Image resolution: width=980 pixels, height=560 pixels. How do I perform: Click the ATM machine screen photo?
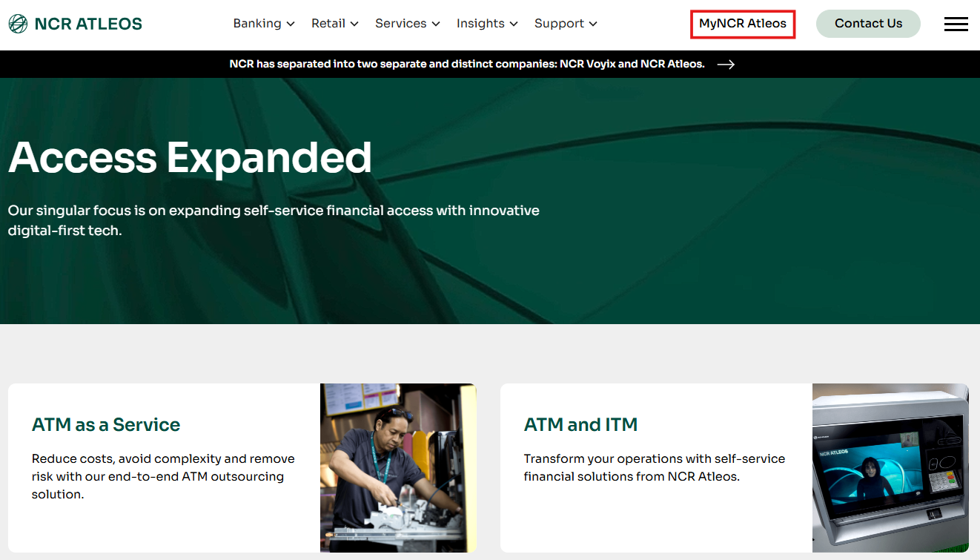(x=890, y=468)
